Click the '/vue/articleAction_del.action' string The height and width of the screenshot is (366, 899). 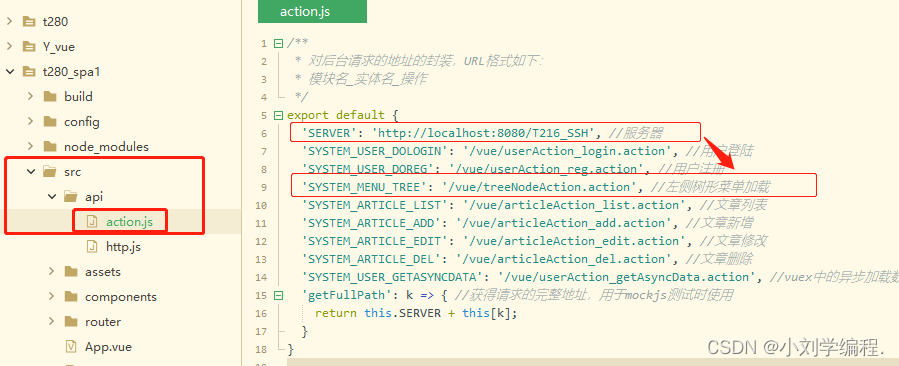[x=564, y=259]
